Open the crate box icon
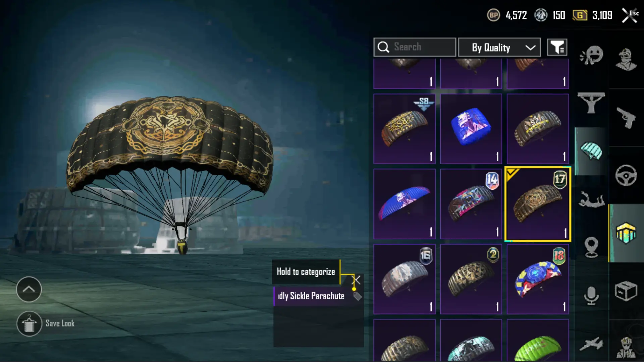 626,291
